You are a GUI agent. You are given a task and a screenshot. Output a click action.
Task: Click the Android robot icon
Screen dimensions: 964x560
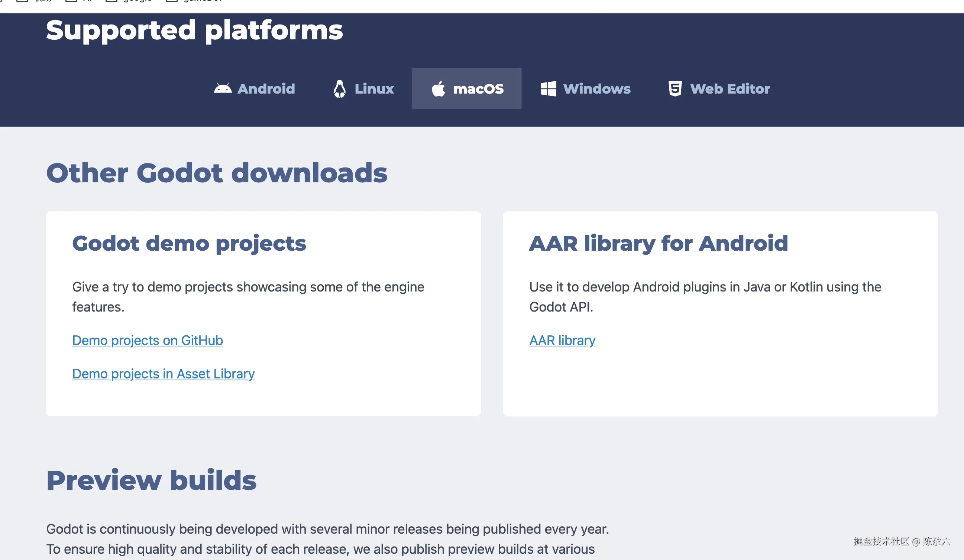pos(223,89)
